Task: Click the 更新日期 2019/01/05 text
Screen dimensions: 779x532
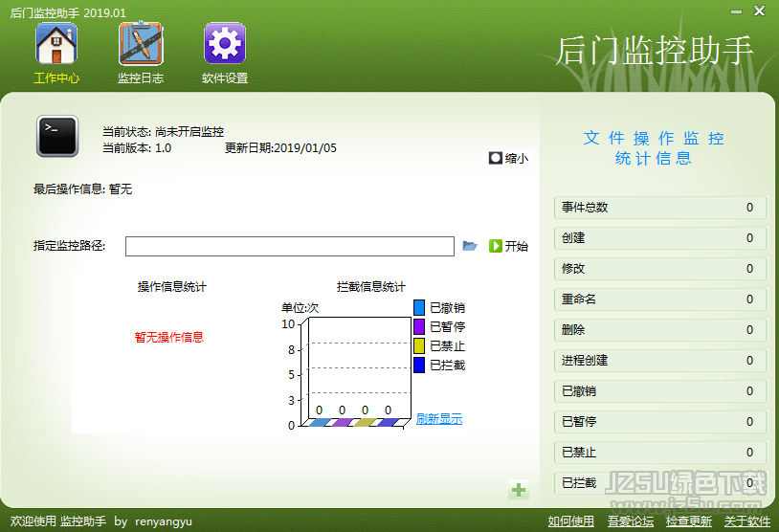Action: click(280, 148)
